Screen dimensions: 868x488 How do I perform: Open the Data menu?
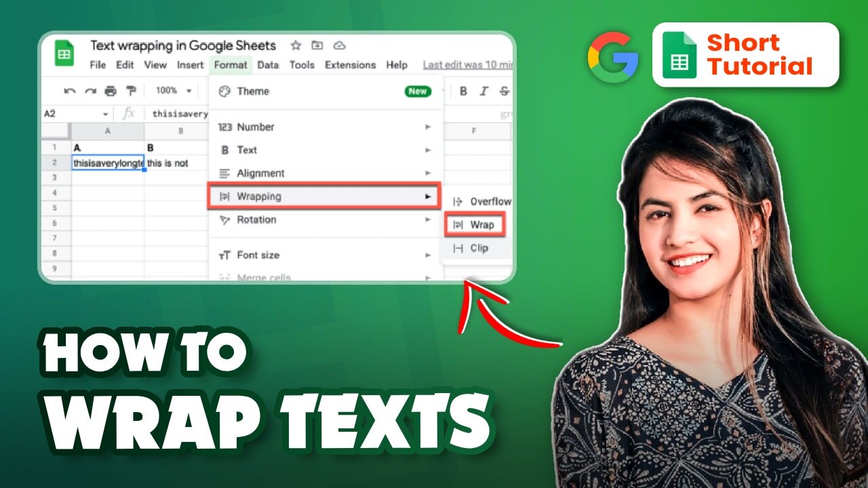(x=268, y=65)
